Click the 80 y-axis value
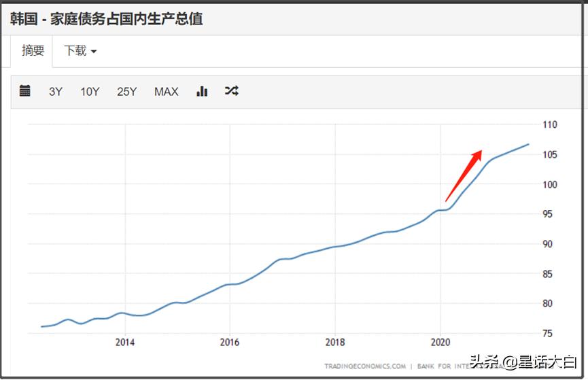The height and width of the screenshot is (380, 588). click(x=547, y=303)
